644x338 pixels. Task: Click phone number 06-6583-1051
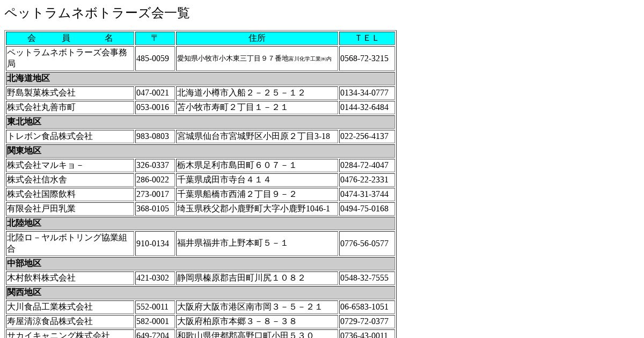(364, 307)
